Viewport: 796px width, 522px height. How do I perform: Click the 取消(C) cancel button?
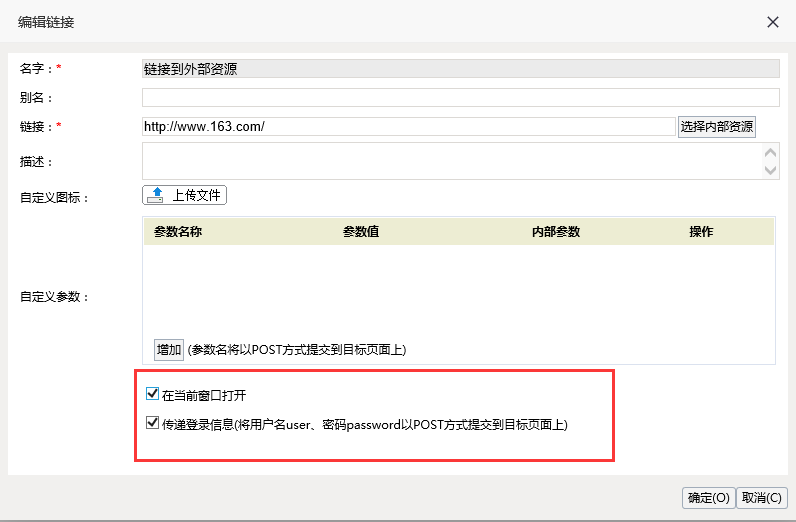click(x=761, y=498)
